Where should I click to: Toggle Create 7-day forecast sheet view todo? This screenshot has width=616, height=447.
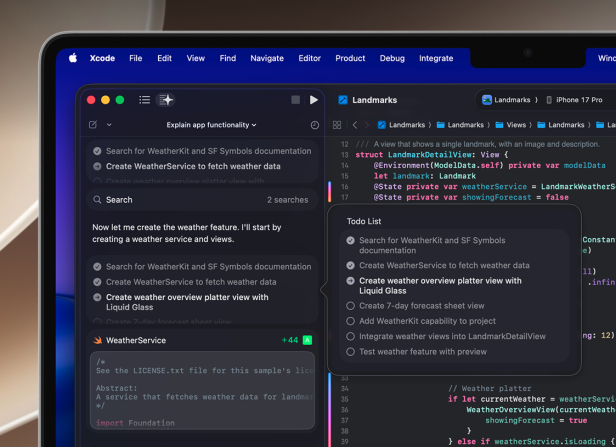coord(350,306)
